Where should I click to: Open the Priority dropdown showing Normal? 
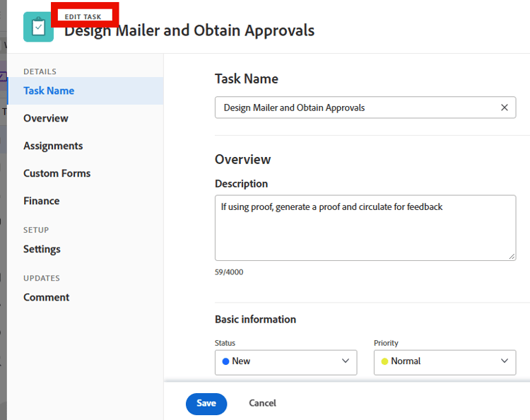pos(444,362)
